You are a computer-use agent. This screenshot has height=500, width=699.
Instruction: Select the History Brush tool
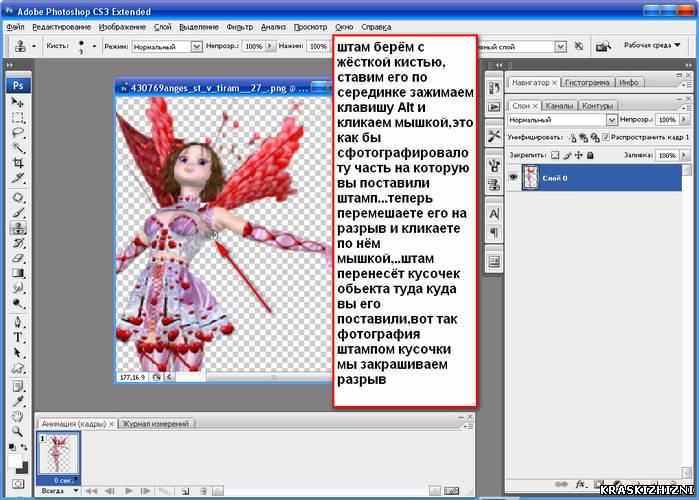click(x=18, y=243)
